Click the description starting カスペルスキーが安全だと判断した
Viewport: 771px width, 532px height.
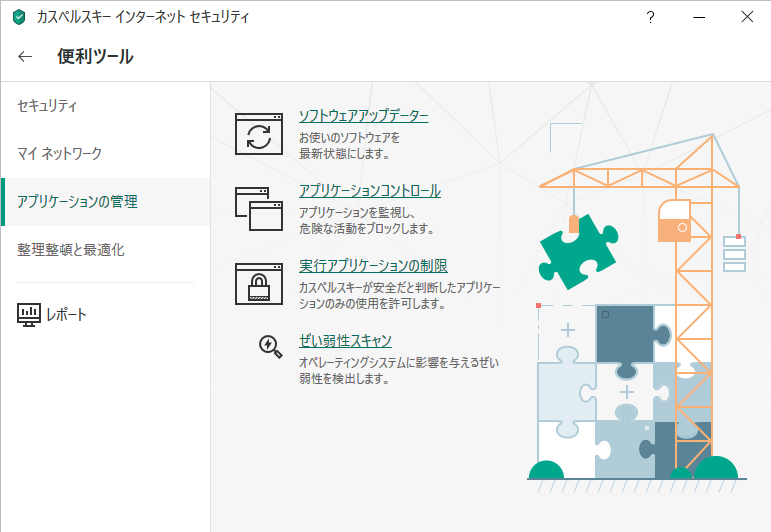[399, 296]
